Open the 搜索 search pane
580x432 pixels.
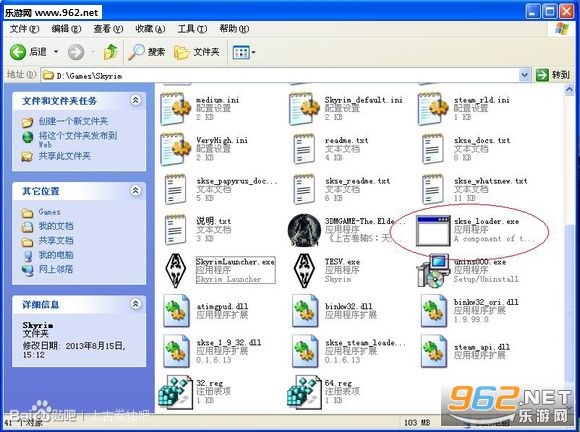146,52
